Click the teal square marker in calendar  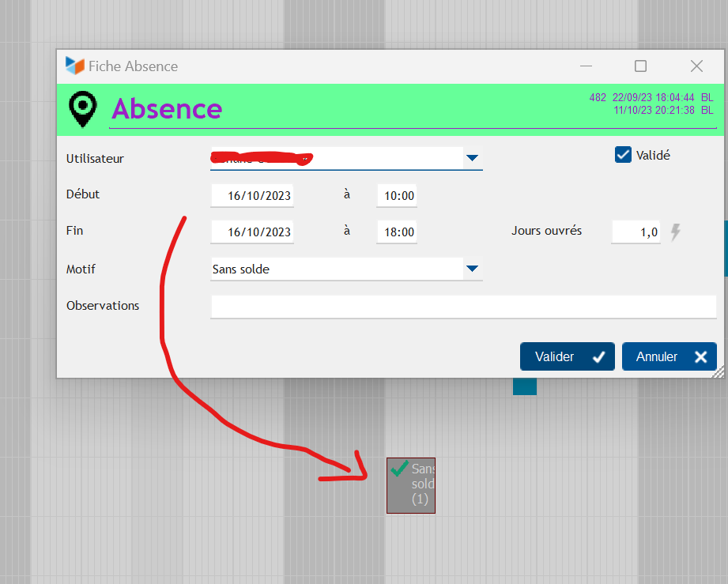pos(524,386)
